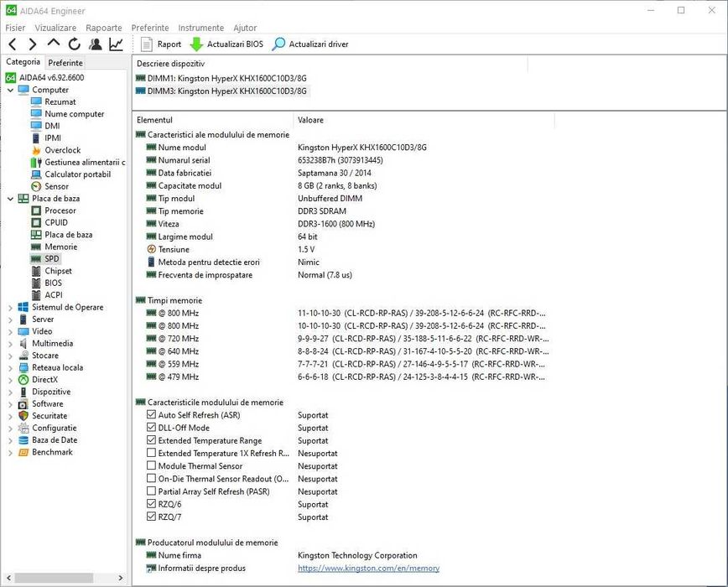The width and height of the screenshot is (728, 587).
Task: Toggle Auto Self Refresh (ASR) checkbox
Action: coord(151,414)
